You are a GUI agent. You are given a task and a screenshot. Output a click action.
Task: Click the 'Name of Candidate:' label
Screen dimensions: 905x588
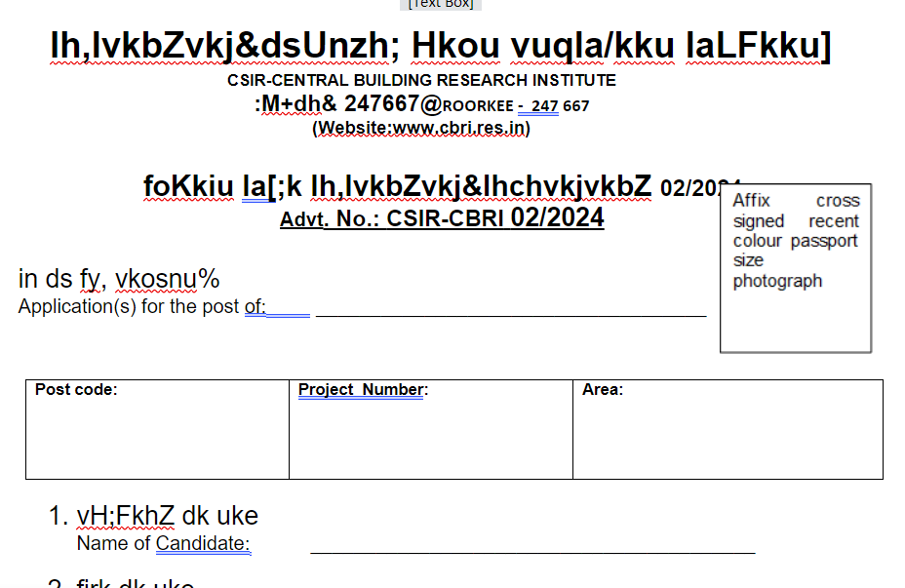[x=163, y=543]
